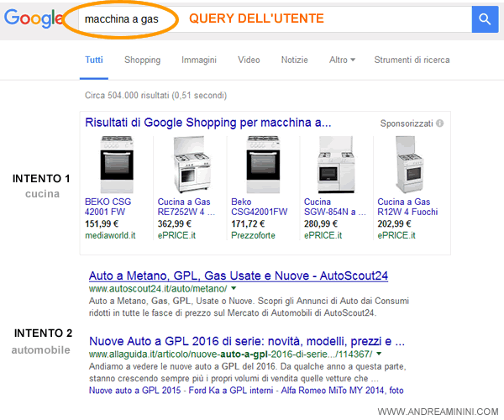
Task: Select the Tutti tab
Action: [x=94, y=60]
